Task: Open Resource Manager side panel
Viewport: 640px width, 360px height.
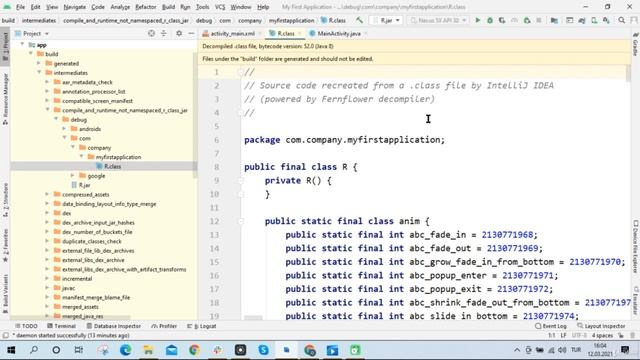Action: click(x=5, y=99)
